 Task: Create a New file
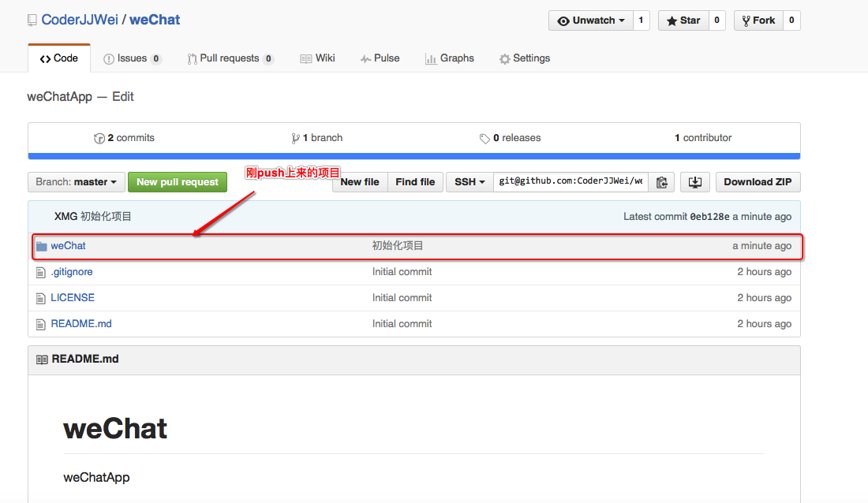(360, 182)
